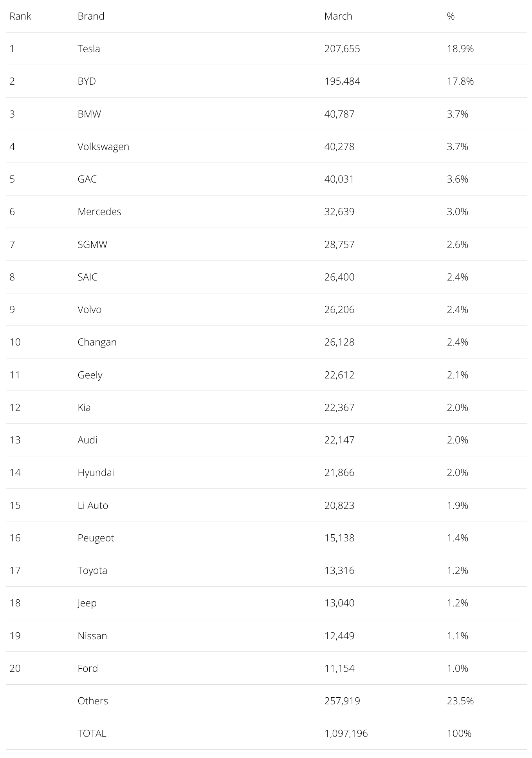Click GAC's sales figure 40,031
The height and width of the screenshot is (758, 532).
tap(339, 179)
